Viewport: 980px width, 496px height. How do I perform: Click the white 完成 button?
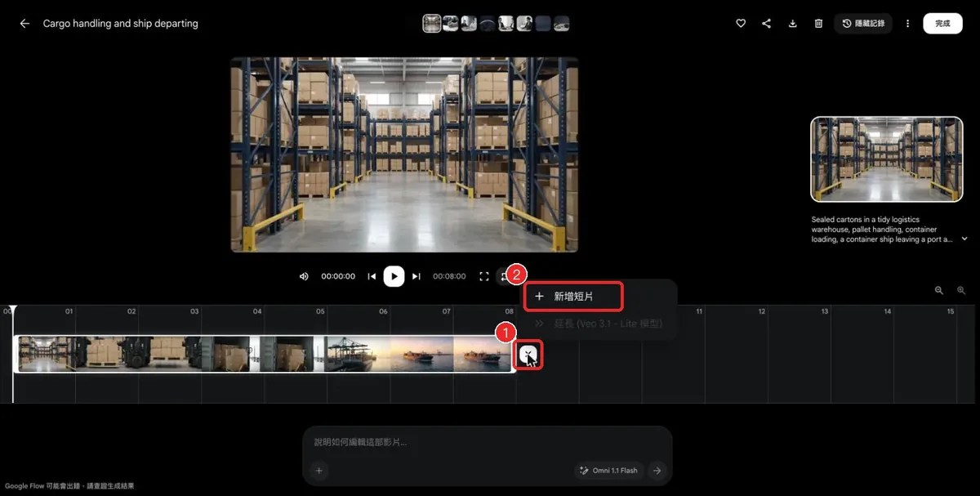[942, 24]
